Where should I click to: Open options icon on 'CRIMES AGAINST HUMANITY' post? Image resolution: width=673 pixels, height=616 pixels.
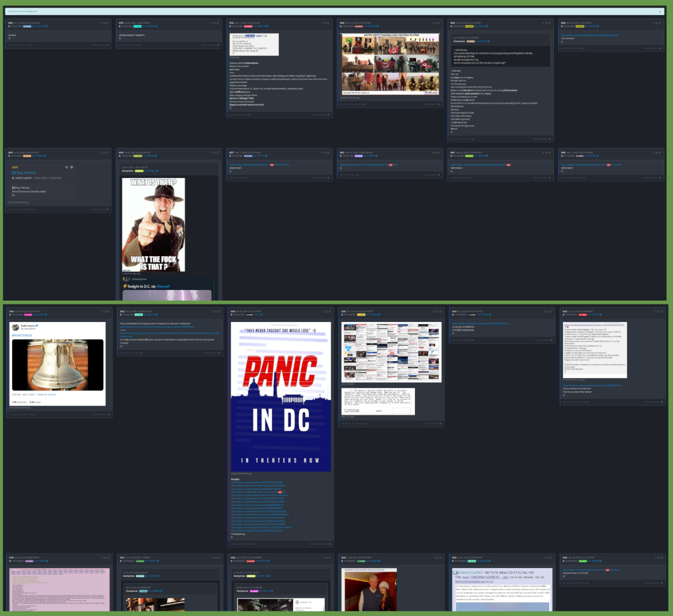[218, 23]
